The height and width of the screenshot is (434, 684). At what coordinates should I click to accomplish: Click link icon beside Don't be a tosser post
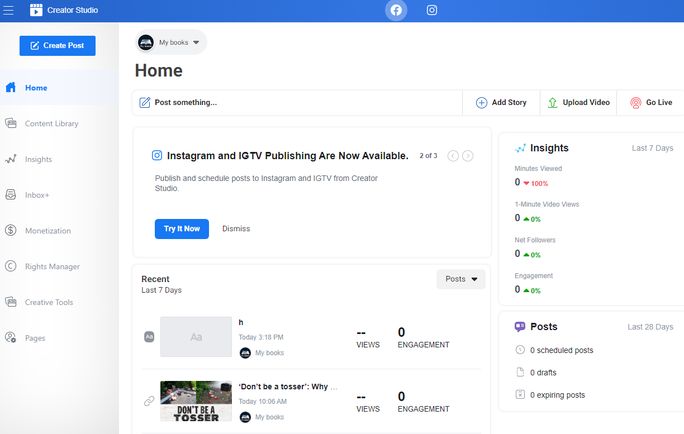click(149, 401)
